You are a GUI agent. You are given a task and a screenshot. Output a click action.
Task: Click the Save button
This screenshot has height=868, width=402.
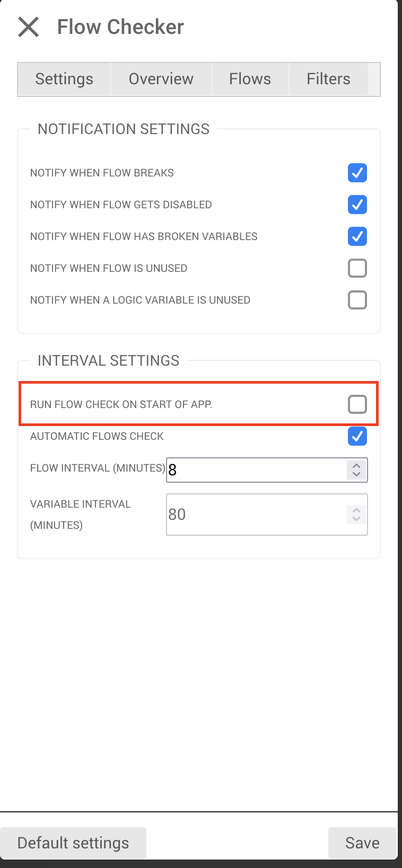pos(362,843)
